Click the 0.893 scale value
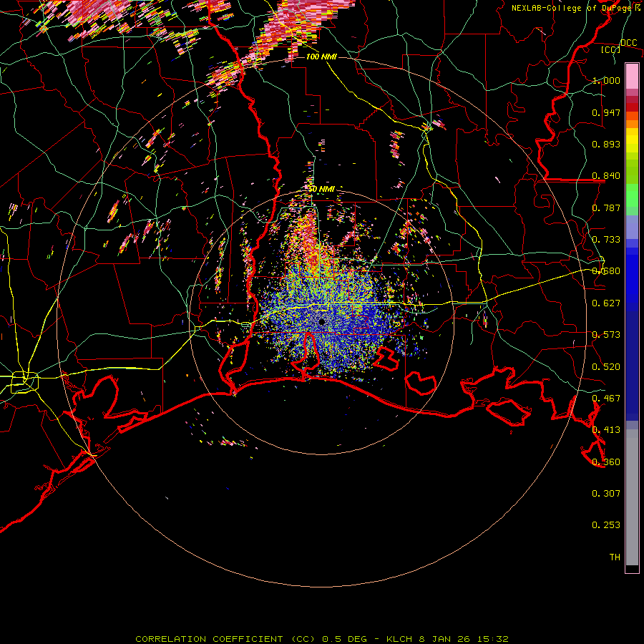This screenshot has height=644, width=644. tap(606, 144)
